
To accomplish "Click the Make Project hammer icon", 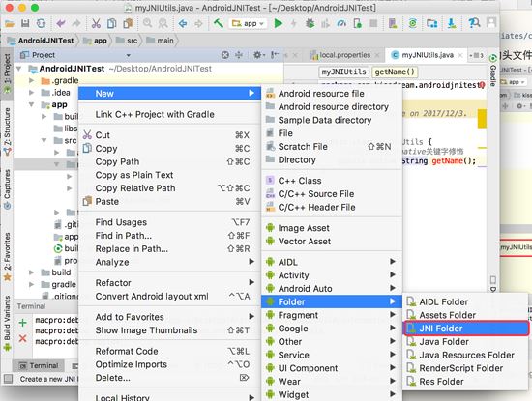I will tap(219, 23).
